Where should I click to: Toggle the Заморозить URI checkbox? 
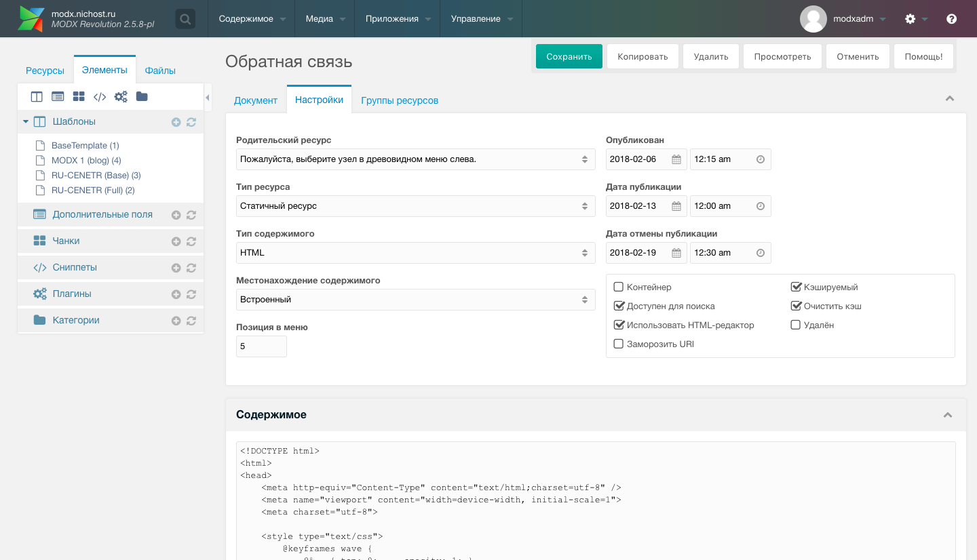(x=618, y=344)
